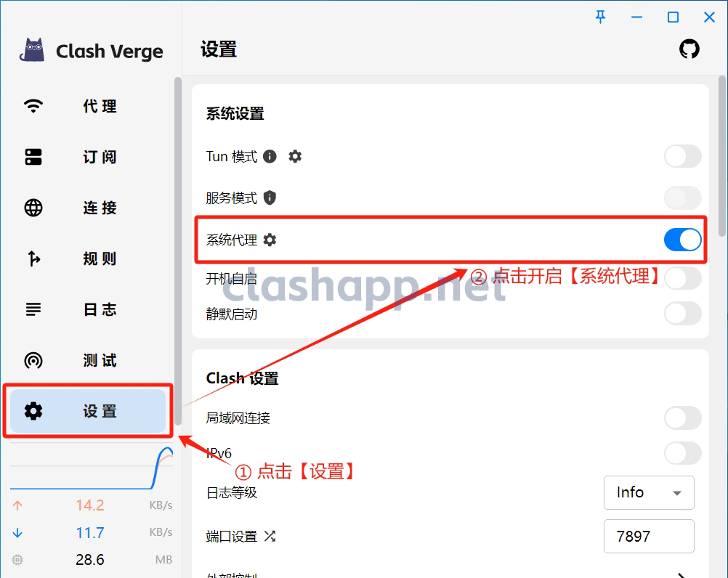Click the Clash Verge cat logo
This screenshot has height=578, width=728.
click(x=32, y=49)
